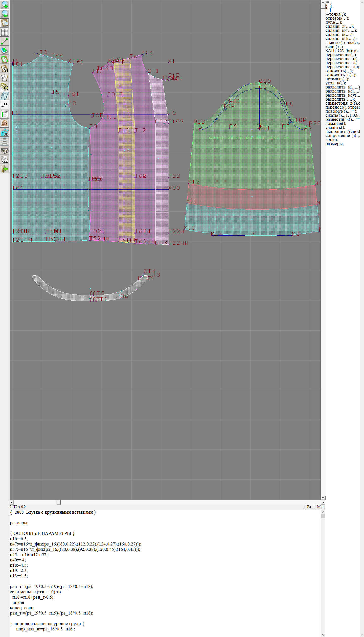This screenshot has height=637, width=364.
Task: Click the text list lines icon
Action: [x=5, y=141]
